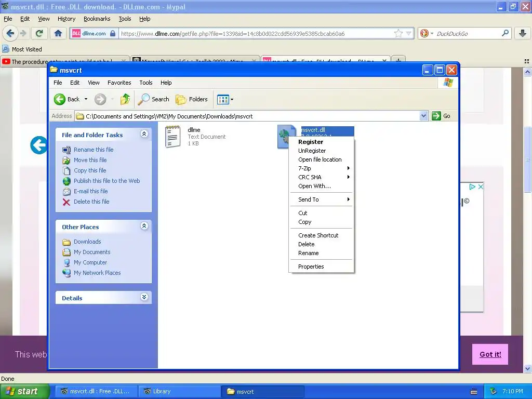
Task: Expand the CRC SHA submenu
Action: coord(321,177)
